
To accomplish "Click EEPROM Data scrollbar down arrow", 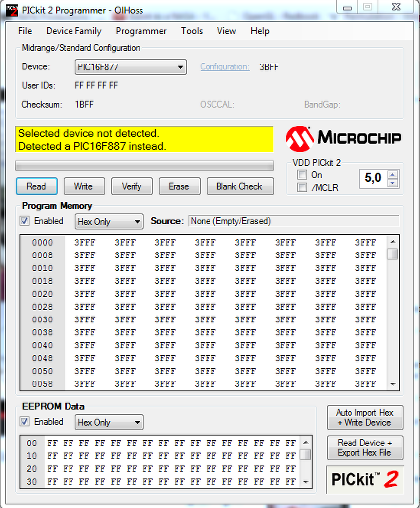I will [x=306, y=482].
